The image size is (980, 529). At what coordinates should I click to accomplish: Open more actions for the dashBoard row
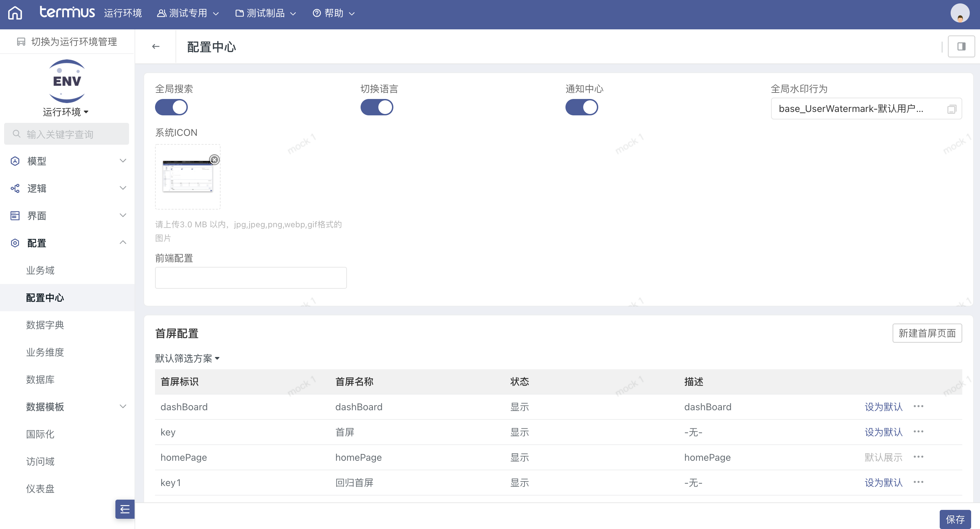[x=919, y=406]
